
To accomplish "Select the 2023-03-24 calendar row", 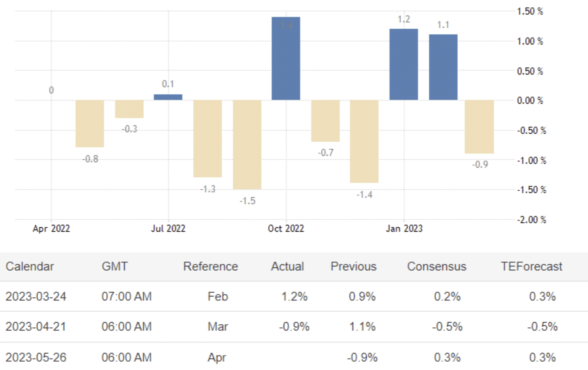I will (x=36, y=296).
